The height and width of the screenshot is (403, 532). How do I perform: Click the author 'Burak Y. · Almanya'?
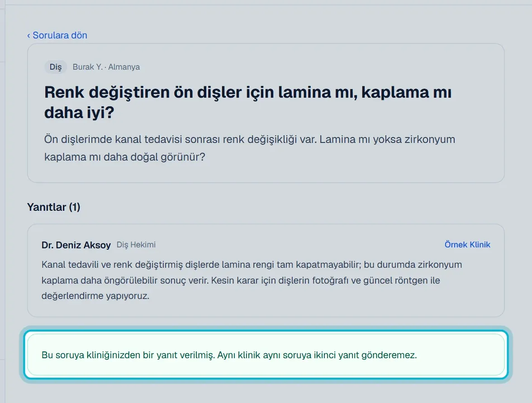[x=106, y=67]
